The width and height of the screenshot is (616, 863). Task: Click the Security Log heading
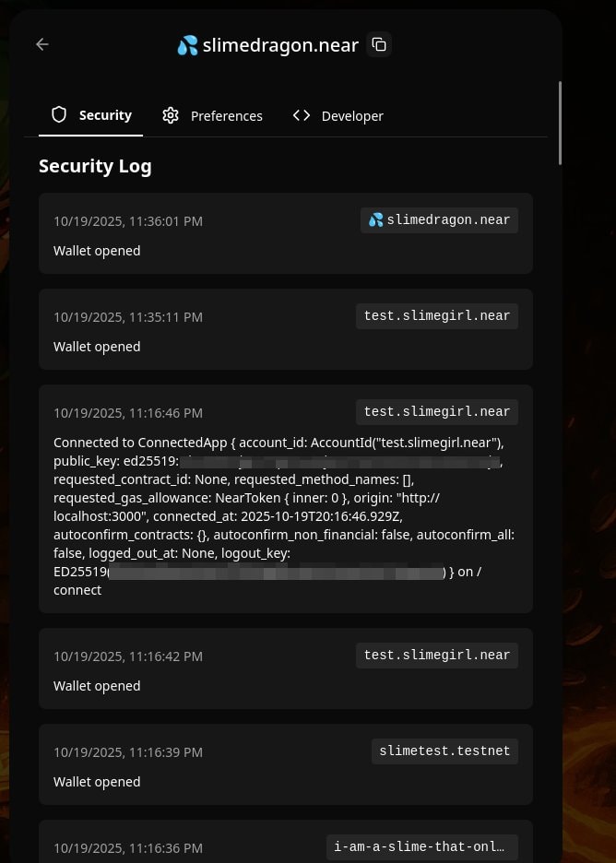click(95, 166)
